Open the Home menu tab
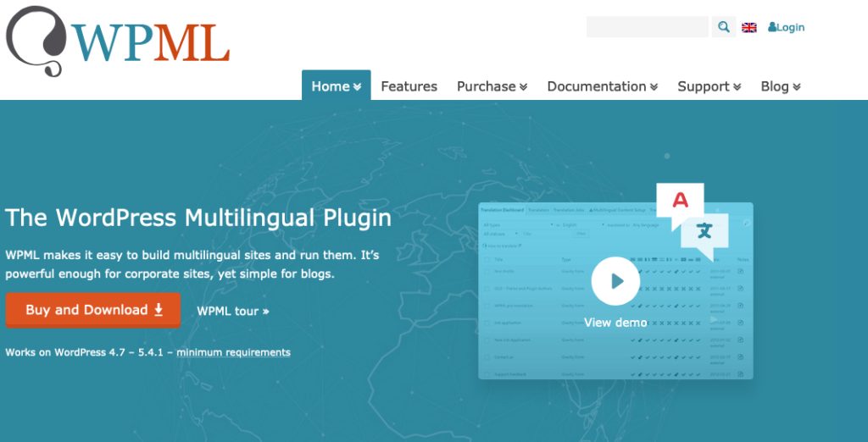This screenshot has height=442, width=868. point(336,86)
